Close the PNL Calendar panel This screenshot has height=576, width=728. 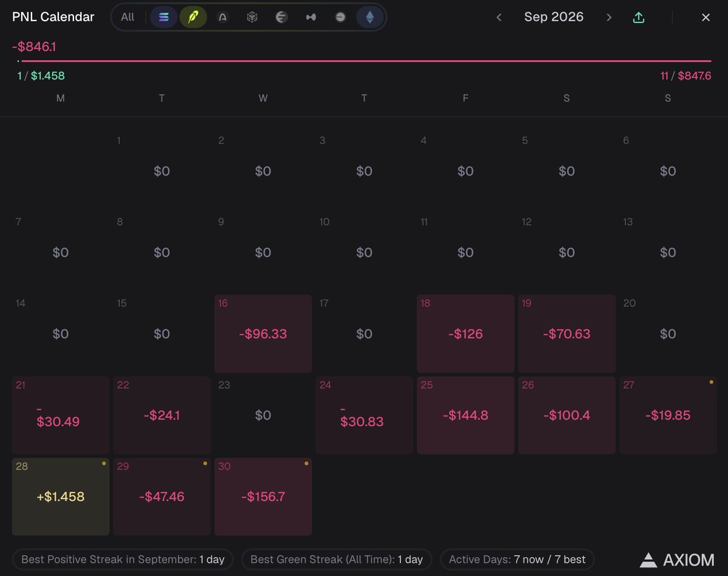click(x=706, y=18)
